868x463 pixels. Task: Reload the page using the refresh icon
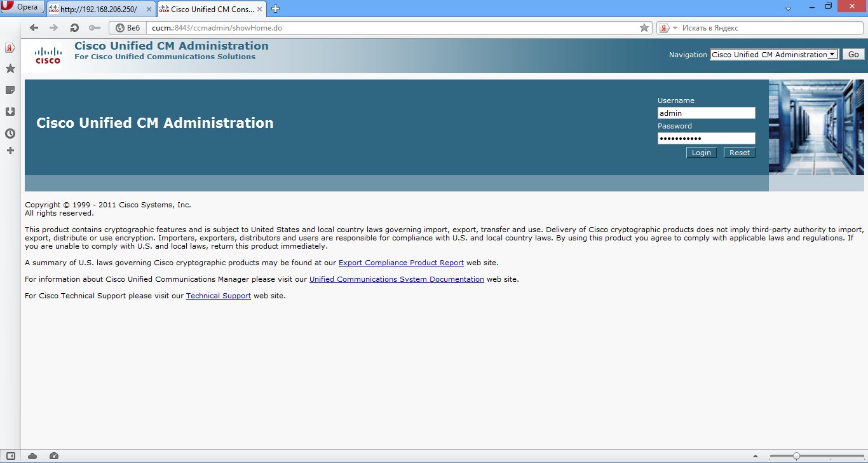(x=74, y=27)
